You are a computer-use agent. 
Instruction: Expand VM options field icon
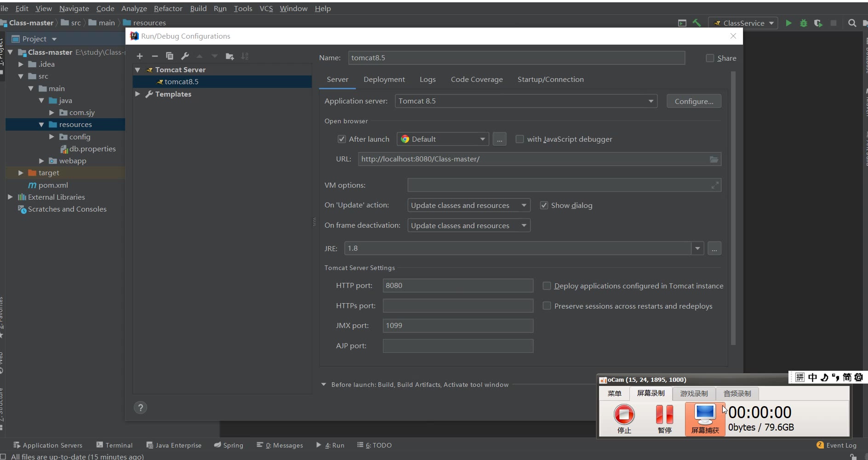click(x=715, y=185)
